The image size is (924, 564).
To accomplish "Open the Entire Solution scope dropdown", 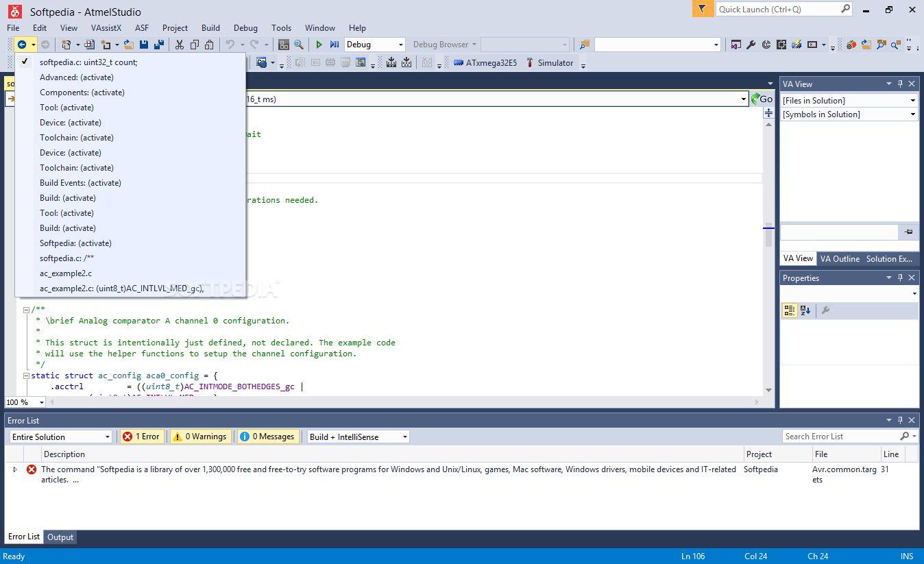I will tap(108, 437).
